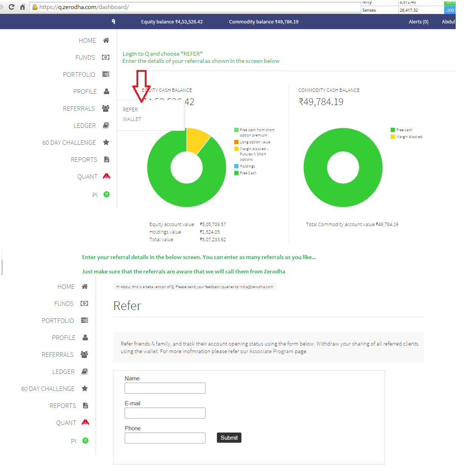Open the group icon beside REFERRALS on the dashboard sidebar
464x476 pixels.
click(106, 108)
